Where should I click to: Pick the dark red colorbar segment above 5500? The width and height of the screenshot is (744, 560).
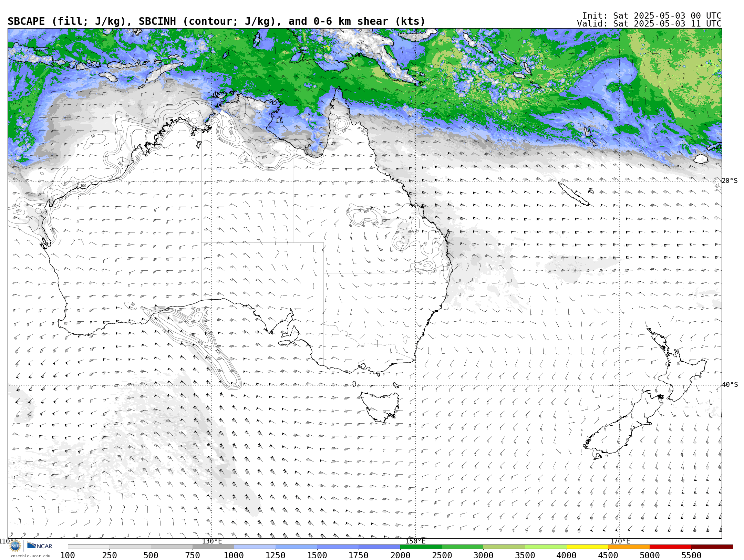click(x=712, y=547)
